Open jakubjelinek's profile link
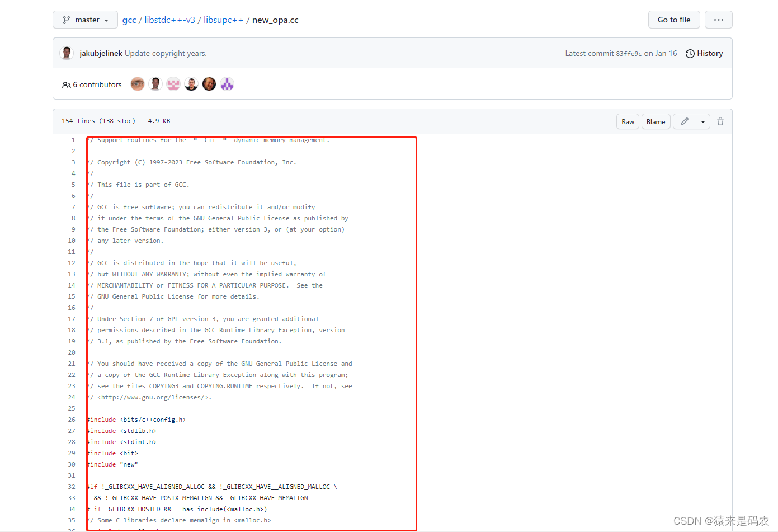778x532 pixels. click(x=101, y=54)
